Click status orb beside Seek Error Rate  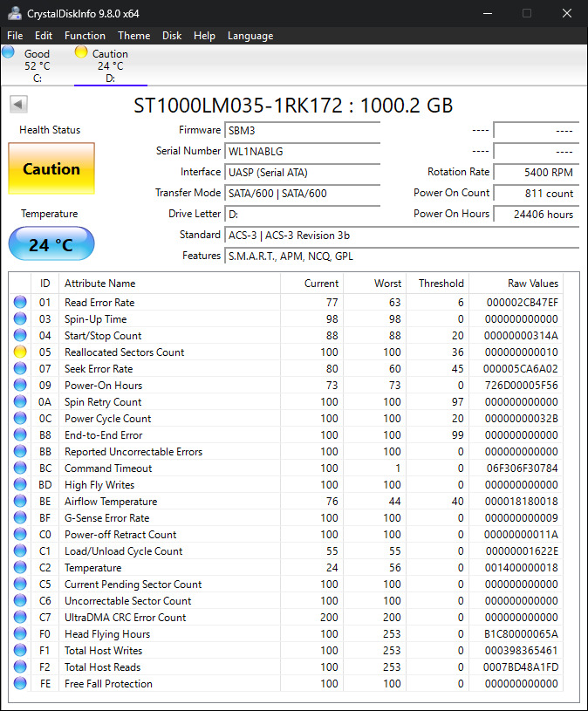pyautogui.click(x=20, y=369)
